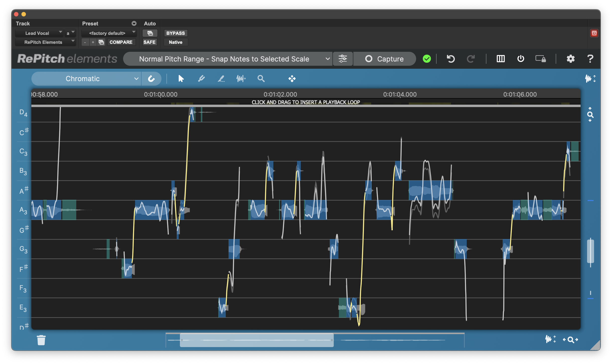Select the four-arrow move tool
This screenshot has width=612, height=364.
point(292,79)
